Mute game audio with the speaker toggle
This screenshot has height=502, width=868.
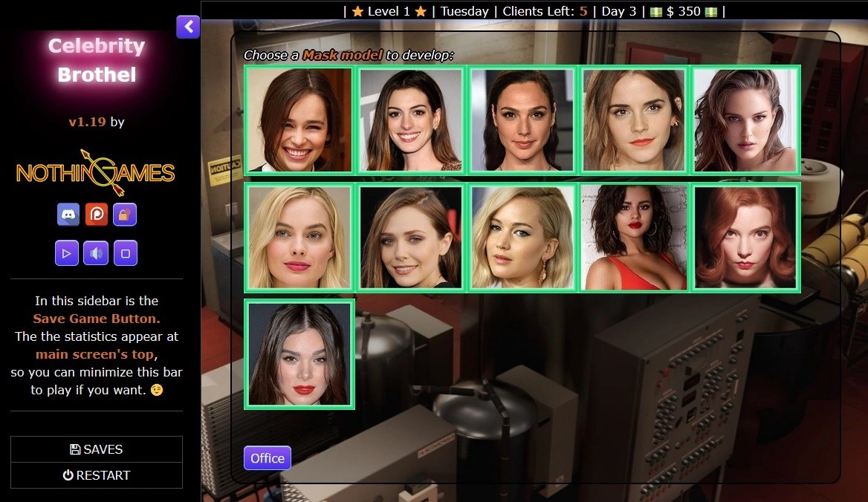(x=96, y=252)
